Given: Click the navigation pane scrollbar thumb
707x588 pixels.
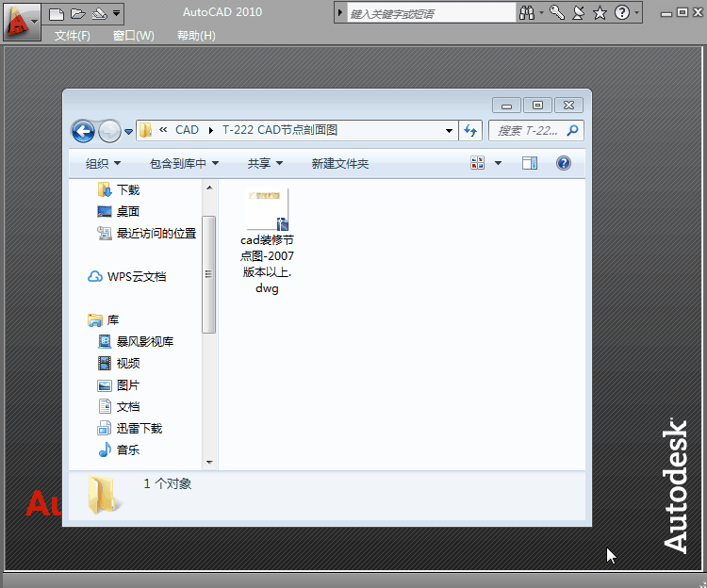Looking at the screenshot, I should [208, 274].
